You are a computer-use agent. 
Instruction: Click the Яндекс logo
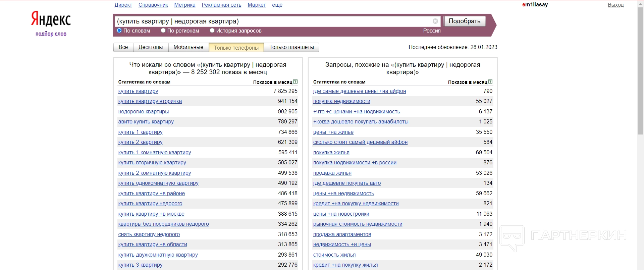51,19
